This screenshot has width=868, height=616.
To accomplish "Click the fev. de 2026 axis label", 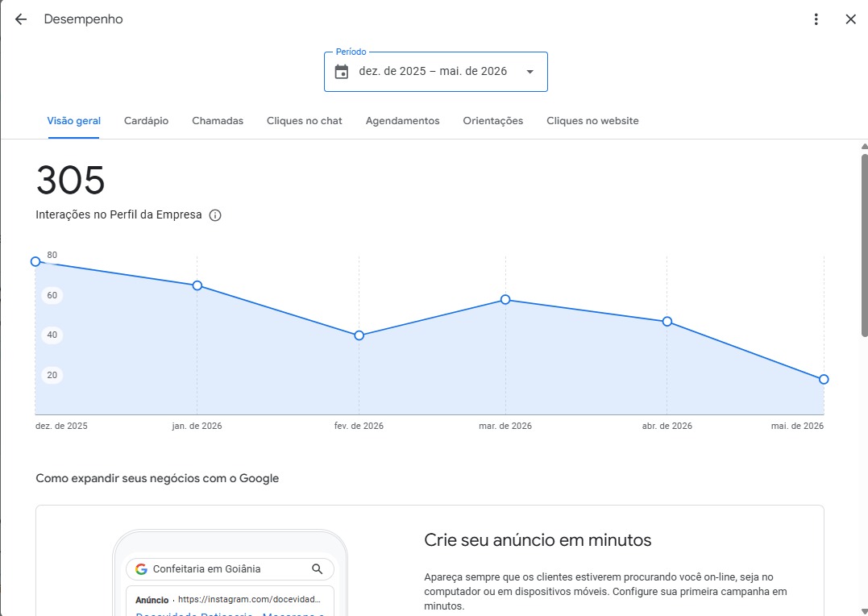I will pos(359,427).
